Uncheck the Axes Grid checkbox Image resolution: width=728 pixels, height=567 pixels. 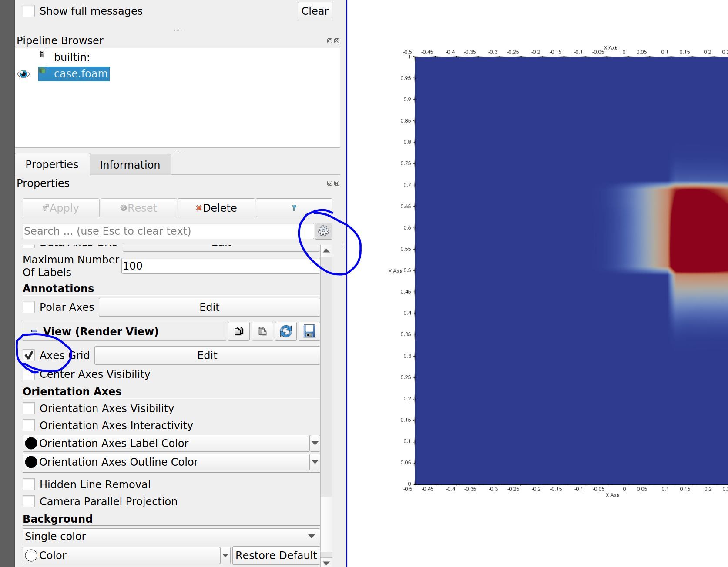(x=29, y=355)
